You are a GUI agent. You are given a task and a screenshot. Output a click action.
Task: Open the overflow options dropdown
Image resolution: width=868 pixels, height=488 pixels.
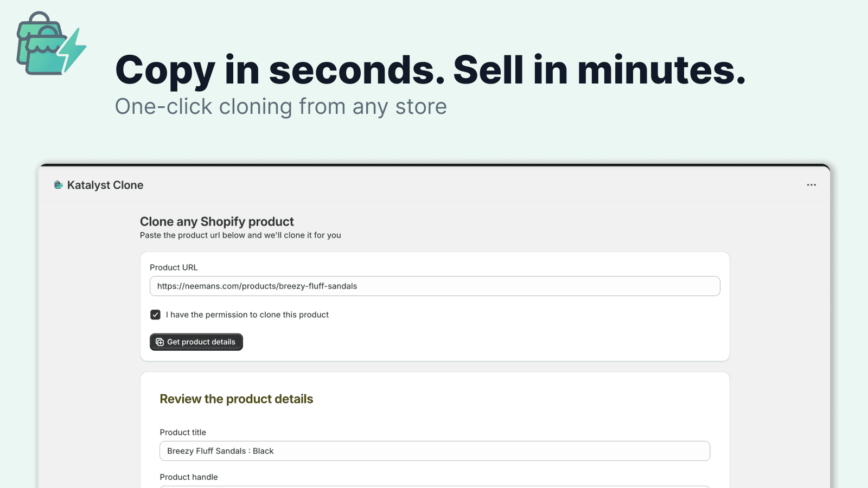(811, 185)
